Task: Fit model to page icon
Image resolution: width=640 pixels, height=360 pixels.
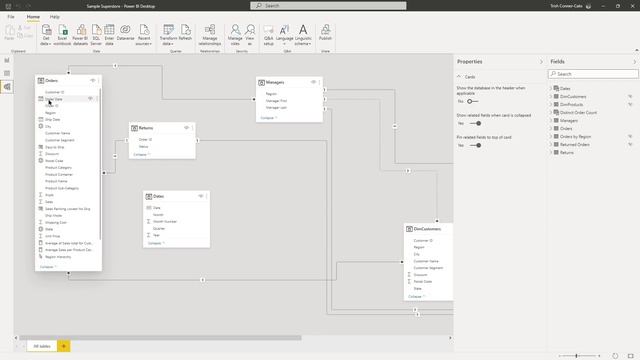Action: [x=631, y=356]
